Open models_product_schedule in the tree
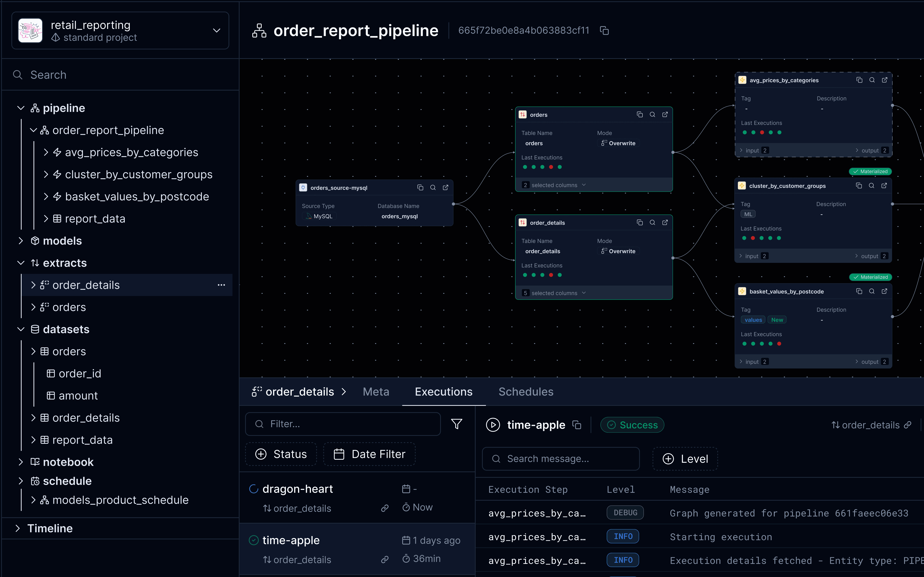Viewport: 924px width, 577px height. click(120, 500)
